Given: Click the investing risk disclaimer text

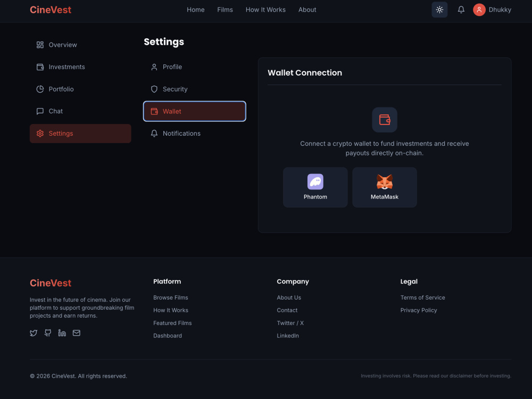Looking at the screenshot, I should click(436, 376).
